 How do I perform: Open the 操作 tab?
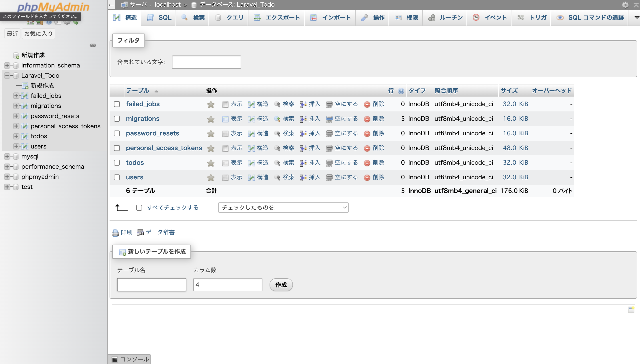point(372,18)
